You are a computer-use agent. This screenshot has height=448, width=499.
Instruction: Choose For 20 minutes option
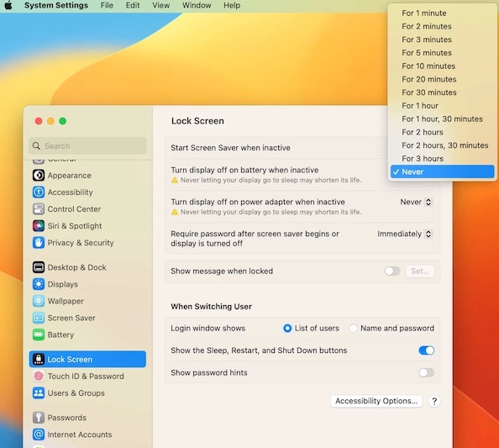(x=443, y=79)
